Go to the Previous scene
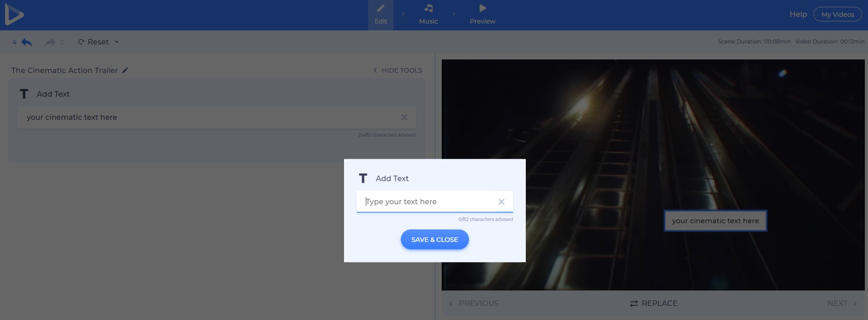 474,303
